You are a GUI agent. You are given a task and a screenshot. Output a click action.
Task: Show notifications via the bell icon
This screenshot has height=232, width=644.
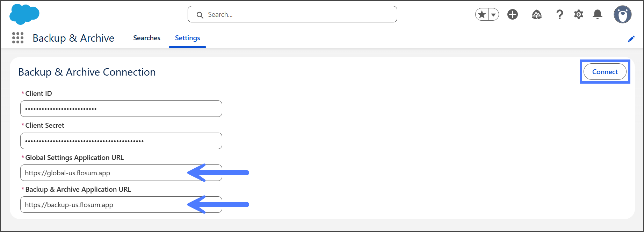[598, 15]
